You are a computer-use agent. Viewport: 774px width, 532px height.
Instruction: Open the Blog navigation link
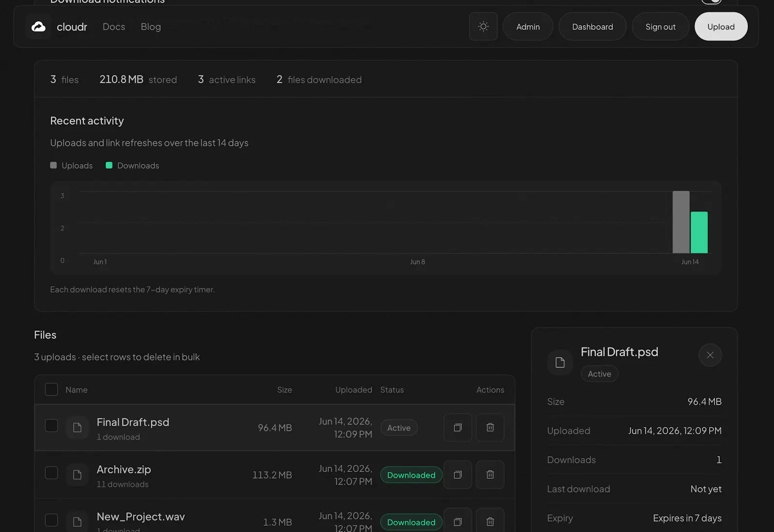[x=150, y=27]
